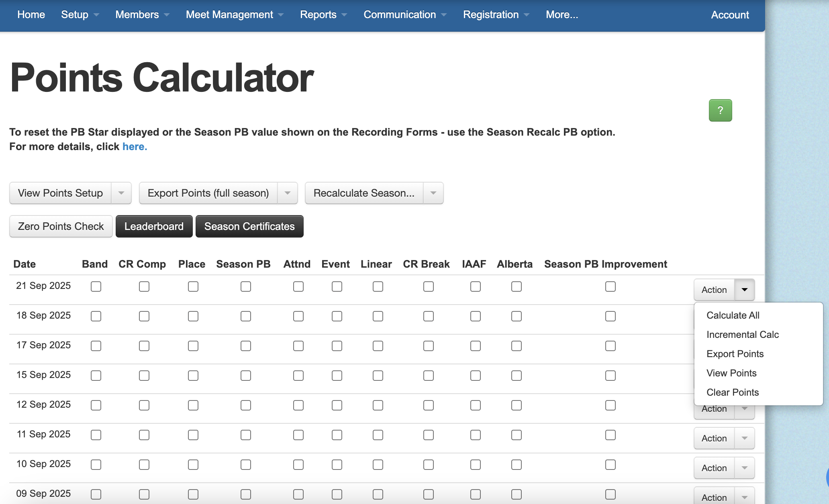Open Action dropdown arrow for 10 Sep 2025
This screenshot has height=504, width=829.
click(745, 468)
